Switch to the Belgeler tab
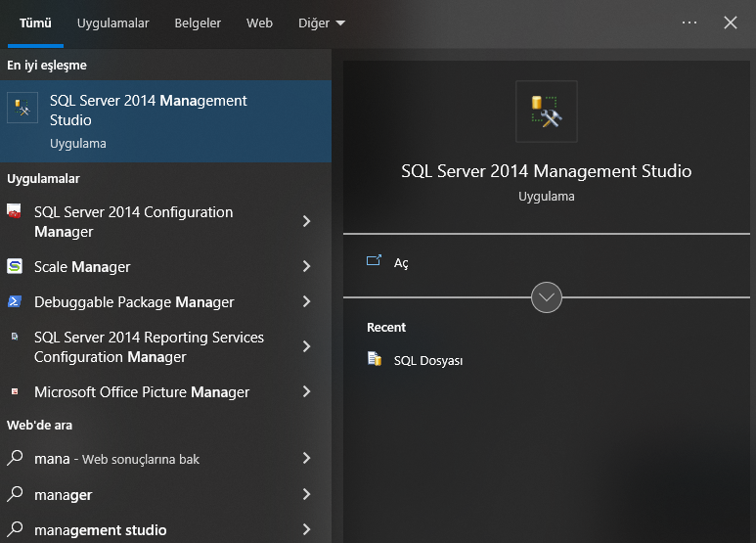756x543 pixels. click(198, 23)
